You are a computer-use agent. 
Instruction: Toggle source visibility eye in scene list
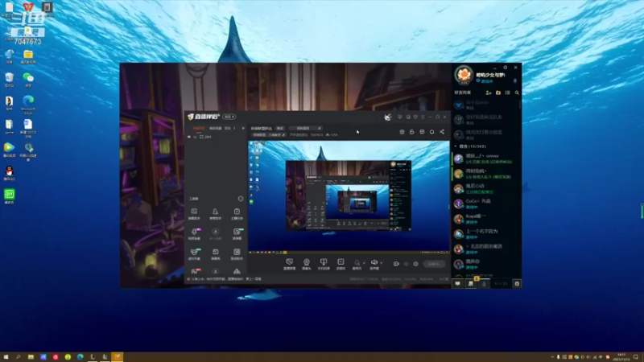189,137
